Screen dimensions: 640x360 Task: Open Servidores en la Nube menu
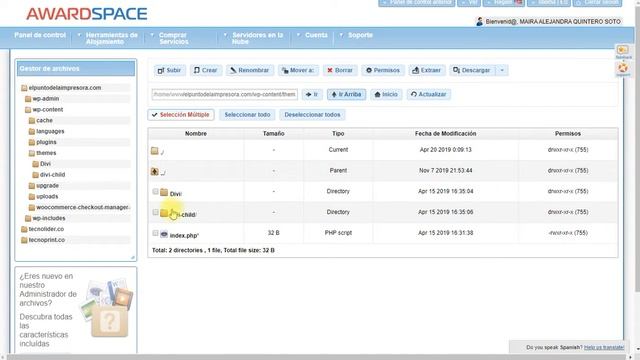click(257, 38)
